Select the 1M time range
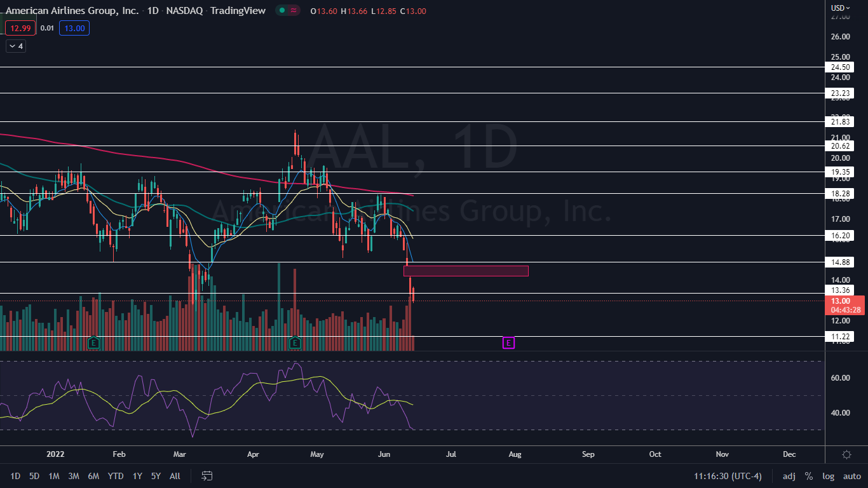Viewport: 868px width, 488px height. (x=54, y=476)
